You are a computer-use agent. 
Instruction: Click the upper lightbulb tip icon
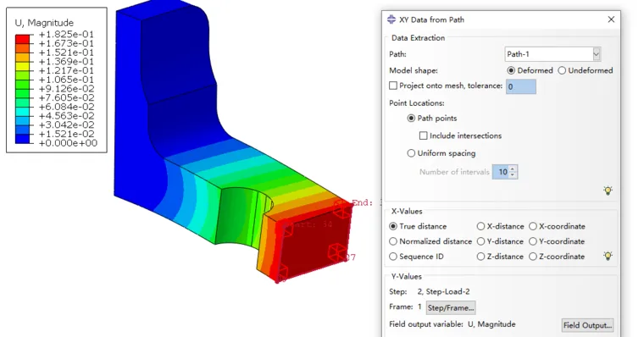(608, 190)
